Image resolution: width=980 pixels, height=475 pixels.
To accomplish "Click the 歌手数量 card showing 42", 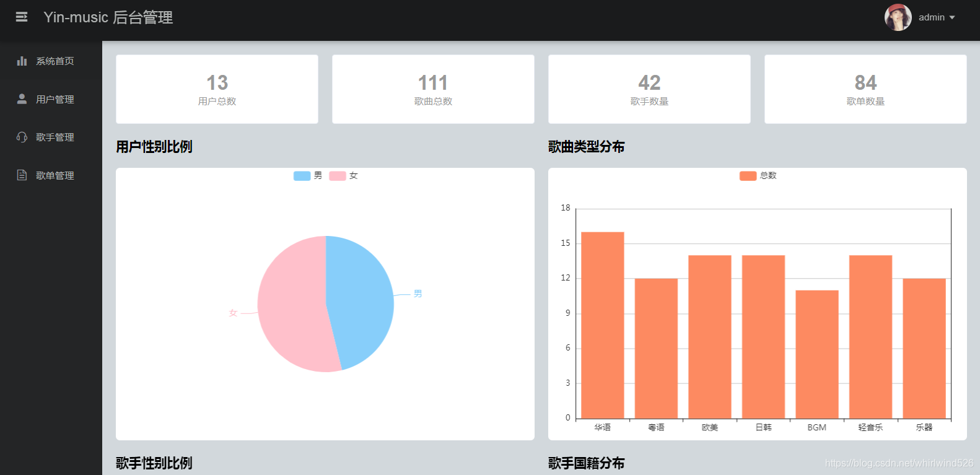I will (x=649, y=89).
